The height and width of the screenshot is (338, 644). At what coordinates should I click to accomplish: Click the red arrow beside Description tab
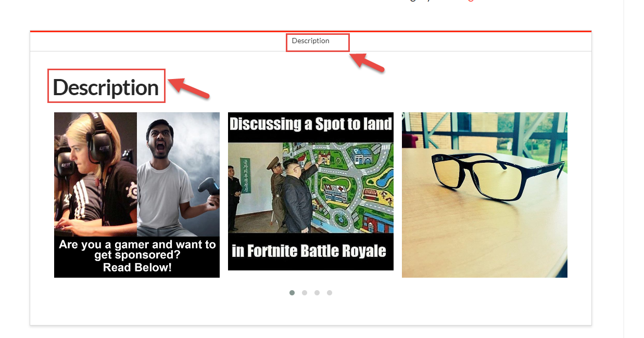(367, 61)
